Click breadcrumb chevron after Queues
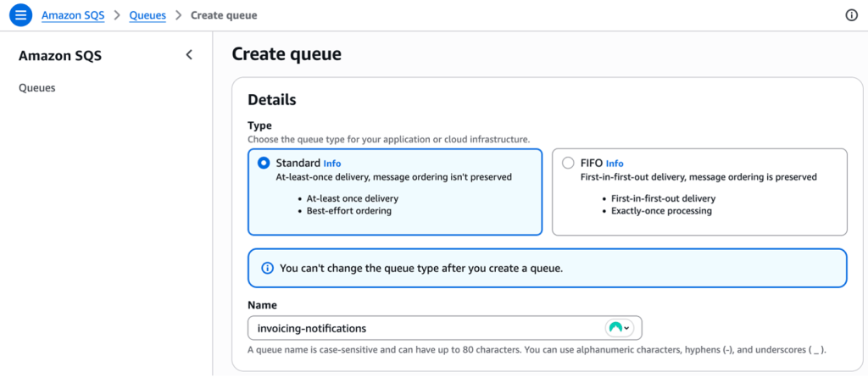This screenshot has height=378, width=868. pos(178,15)
